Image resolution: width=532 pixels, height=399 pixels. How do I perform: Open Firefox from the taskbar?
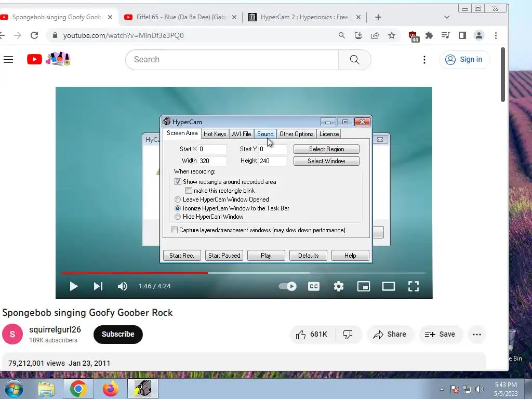click(x=110, y=389)
